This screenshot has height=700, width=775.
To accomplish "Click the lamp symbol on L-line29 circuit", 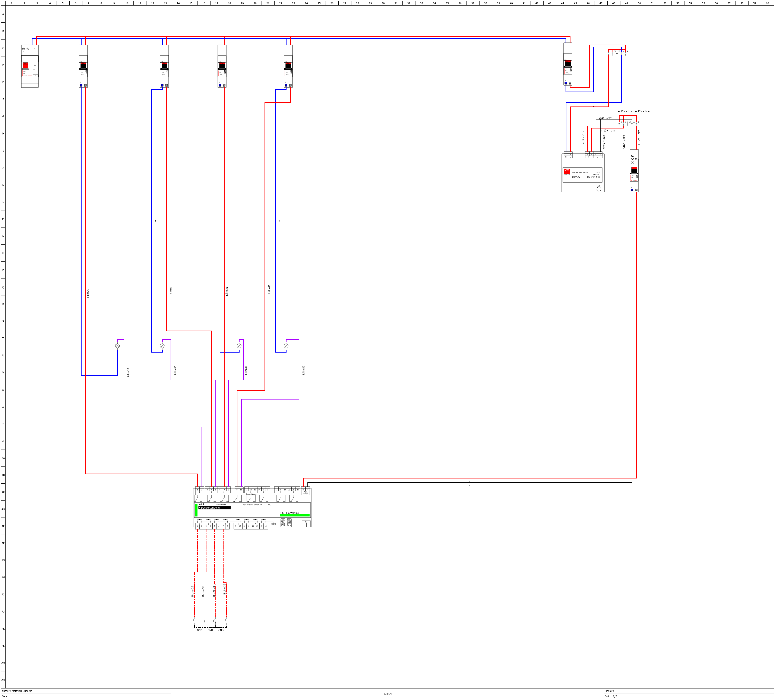I will [x=117, y=346].
